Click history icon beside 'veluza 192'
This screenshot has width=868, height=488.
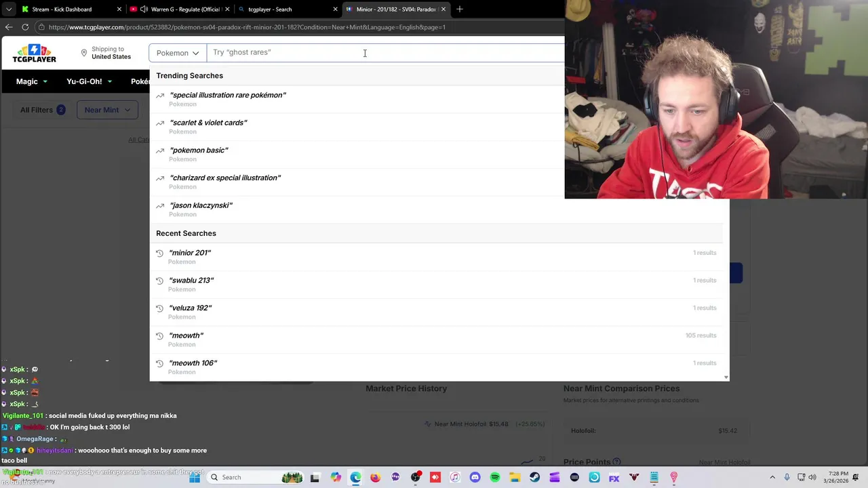click(x=160, y=308)
